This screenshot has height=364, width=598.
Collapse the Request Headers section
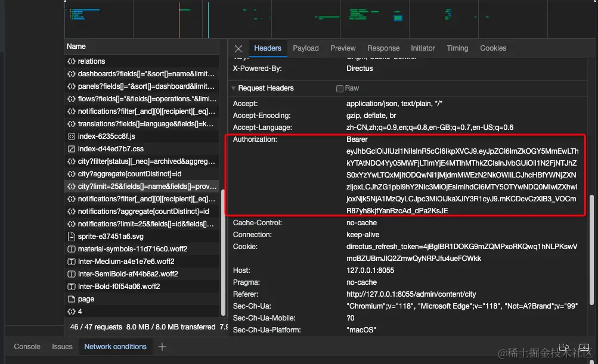233,88
